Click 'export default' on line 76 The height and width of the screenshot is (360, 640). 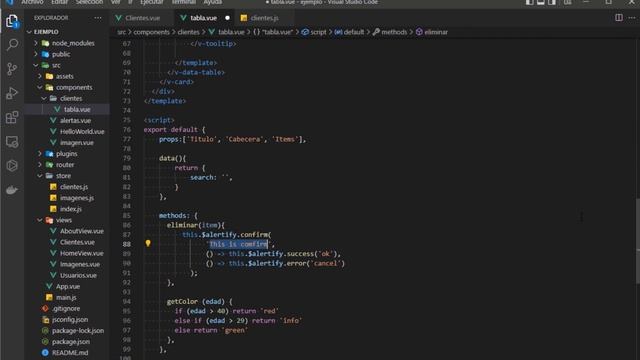pyautogui.click(x=171, y=129)
